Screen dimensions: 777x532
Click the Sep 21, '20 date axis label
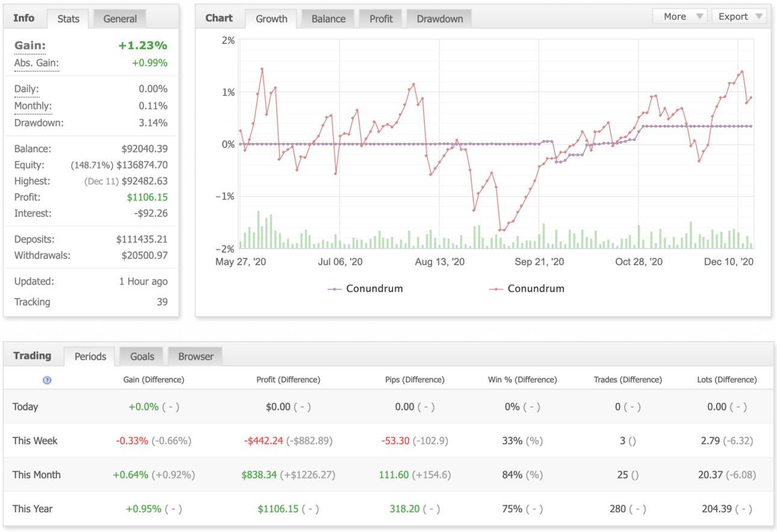(540, 262)
